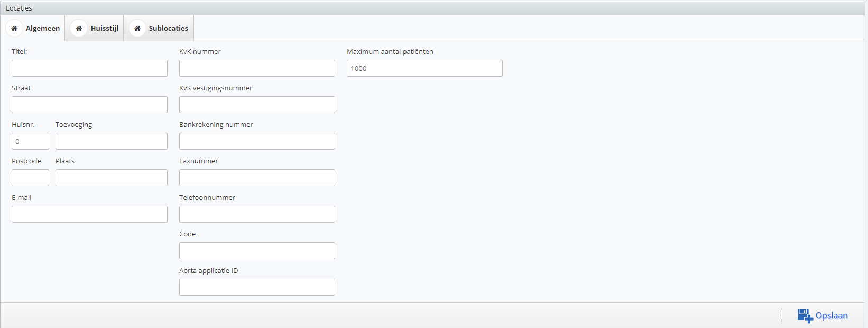The image size is (868, 328).
Task: Click the Aorta applicatie ID label
Action: (209, 270)
